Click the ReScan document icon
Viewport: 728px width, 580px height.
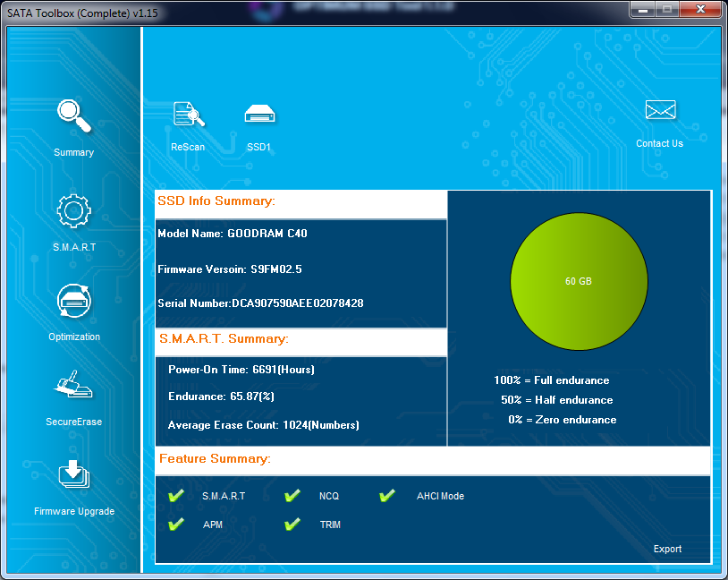189,114
